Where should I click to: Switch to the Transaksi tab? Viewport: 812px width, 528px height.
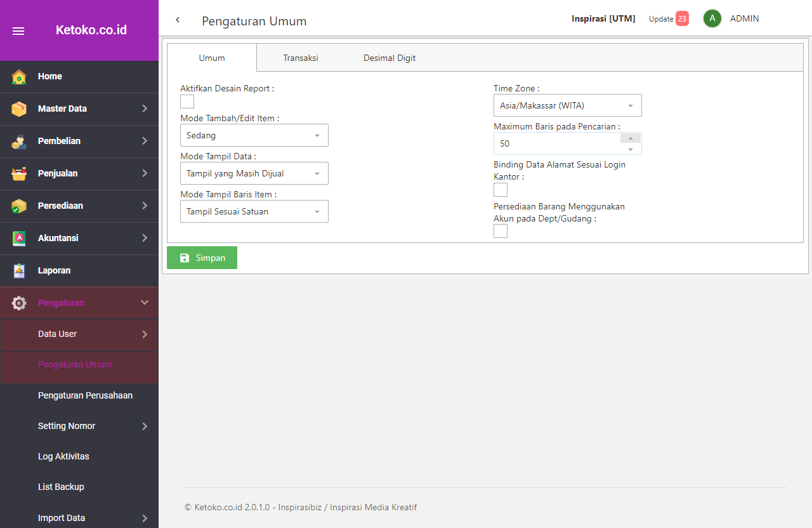pos(301,58)
